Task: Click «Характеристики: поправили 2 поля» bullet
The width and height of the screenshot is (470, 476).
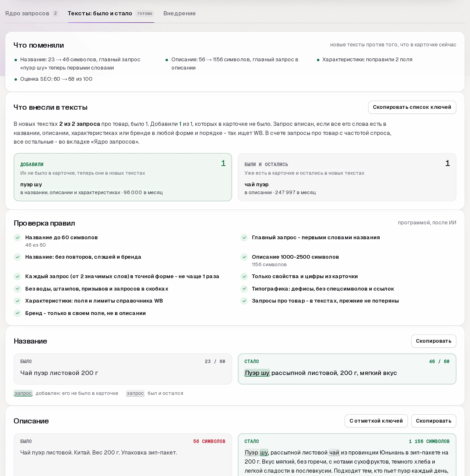Action: click(x=367, y=59)
